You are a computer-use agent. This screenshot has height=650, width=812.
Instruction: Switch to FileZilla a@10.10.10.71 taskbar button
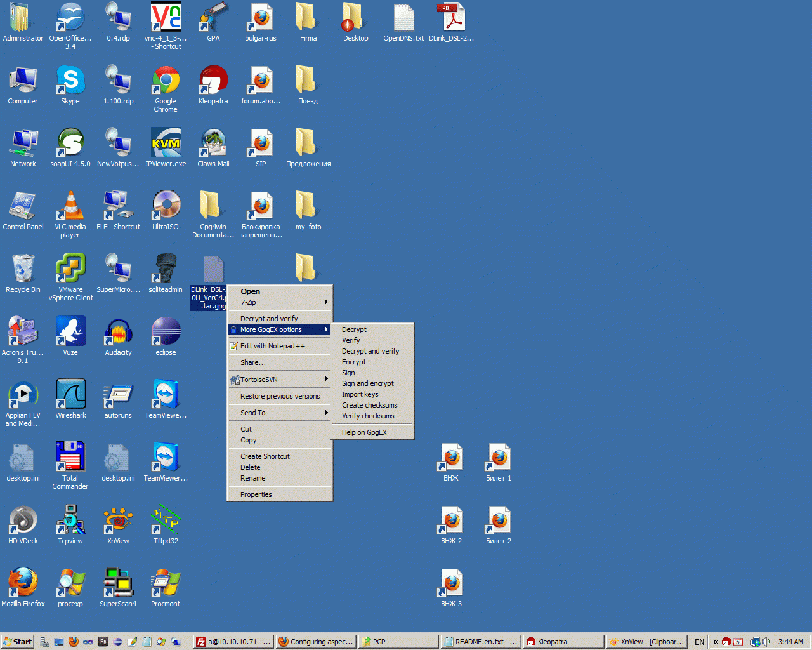coord(233,642)
